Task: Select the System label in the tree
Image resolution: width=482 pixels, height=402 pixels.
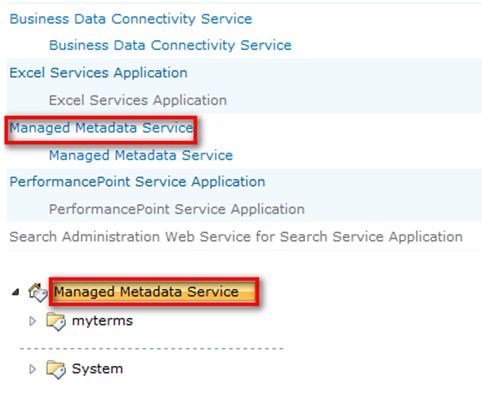Action: tap(97, 369)
